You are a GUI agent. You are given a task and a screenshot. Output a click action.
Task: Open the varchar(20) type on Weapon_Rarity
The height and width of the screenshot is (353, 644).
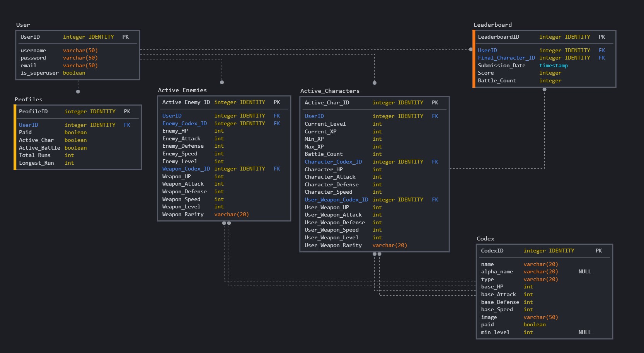point(231,214)
